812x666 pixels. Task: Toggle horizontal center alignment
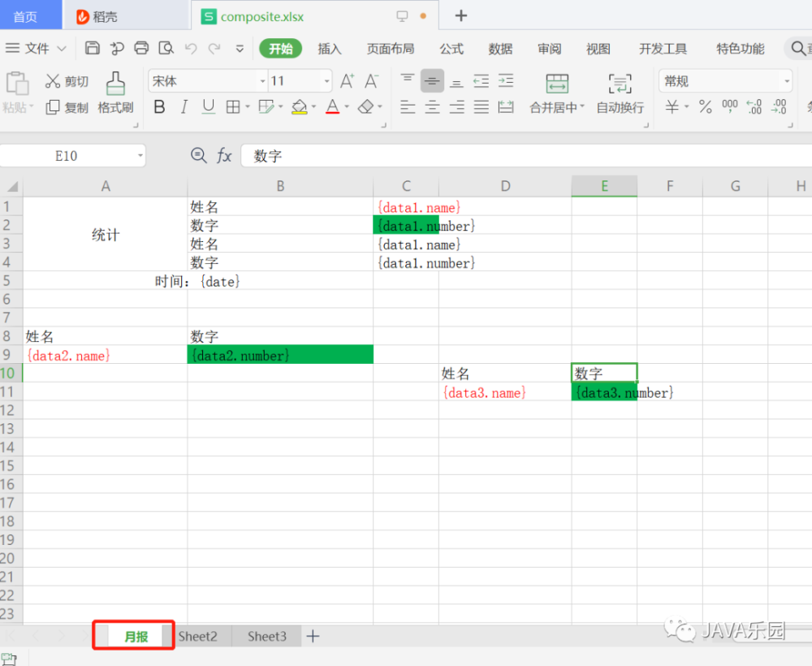pos(432,107)
